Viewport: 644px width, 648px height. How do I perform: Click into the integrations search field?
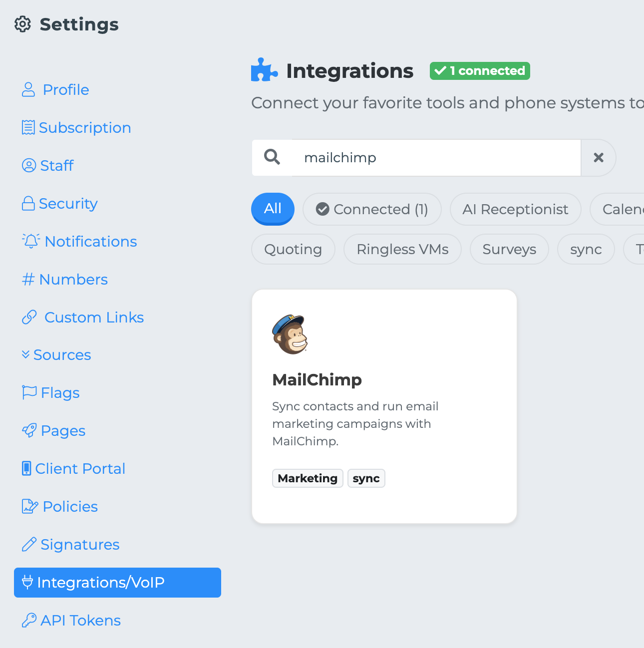[434, 158]
